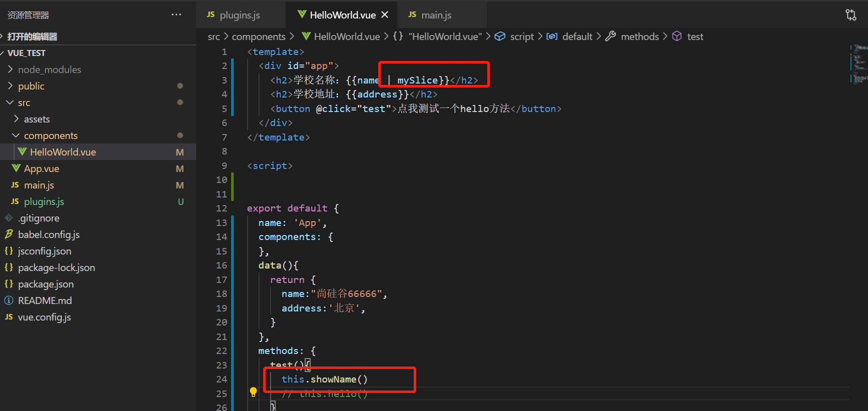868x411 pixels.
Task: Expand the open editors section
Action: pyautogui.click(x=98, y=36)
